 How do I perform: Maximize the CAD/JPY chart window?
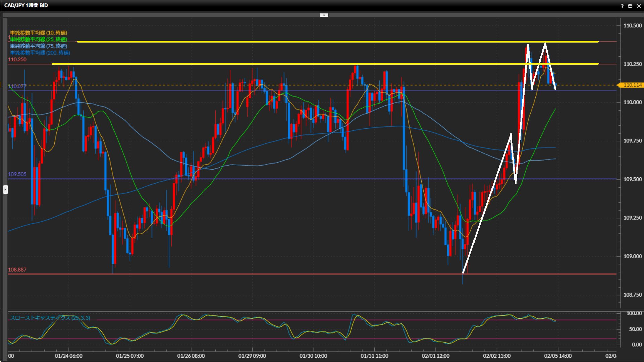[x=630, y=6]
